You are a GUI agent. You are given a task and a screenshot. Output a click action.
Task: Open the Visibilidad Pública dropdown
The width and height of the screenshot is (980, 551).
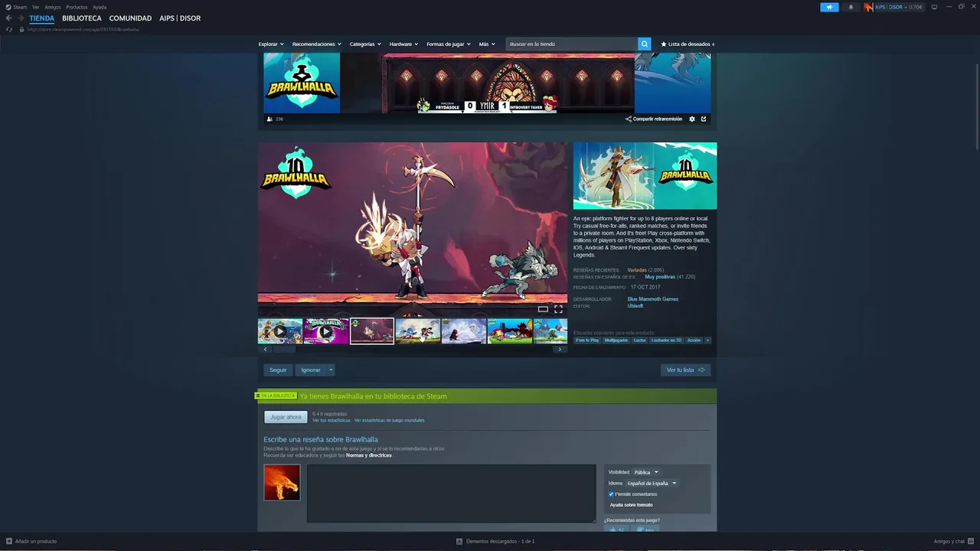pos(646,472)
